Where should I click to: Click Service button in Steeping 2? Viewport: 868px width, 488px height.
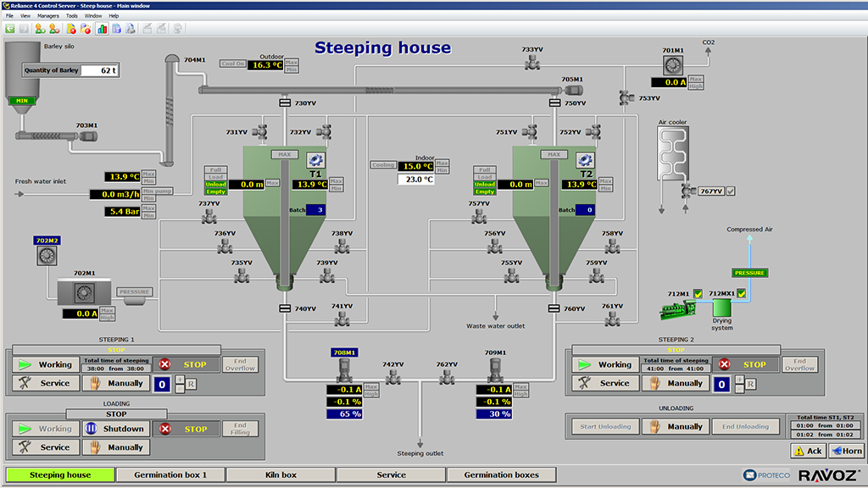click(605, 383)
